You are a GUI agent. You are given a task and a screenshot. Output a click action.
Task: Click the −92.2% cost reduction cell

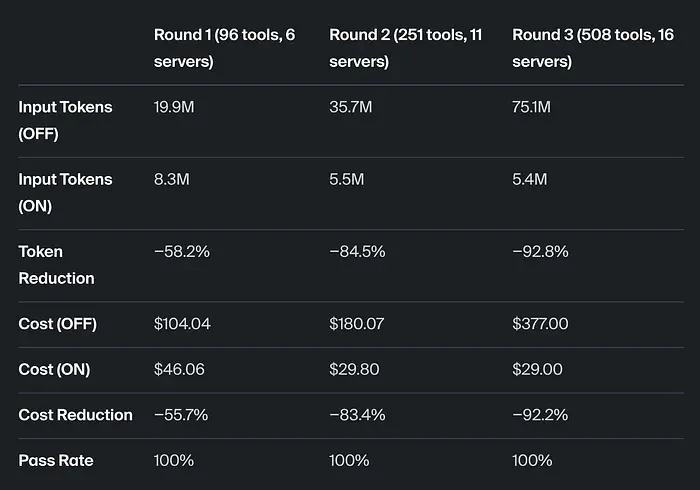tap(540, 415)
